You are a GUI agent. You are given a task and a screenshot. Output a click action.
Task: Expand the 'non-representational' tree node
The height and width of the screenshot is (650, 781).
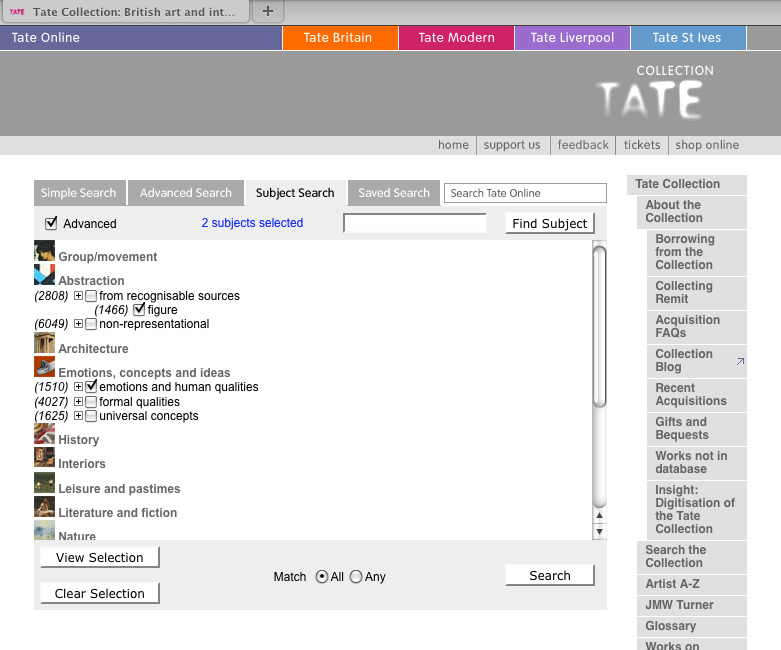pyautogui.click(x=78, y=324)
